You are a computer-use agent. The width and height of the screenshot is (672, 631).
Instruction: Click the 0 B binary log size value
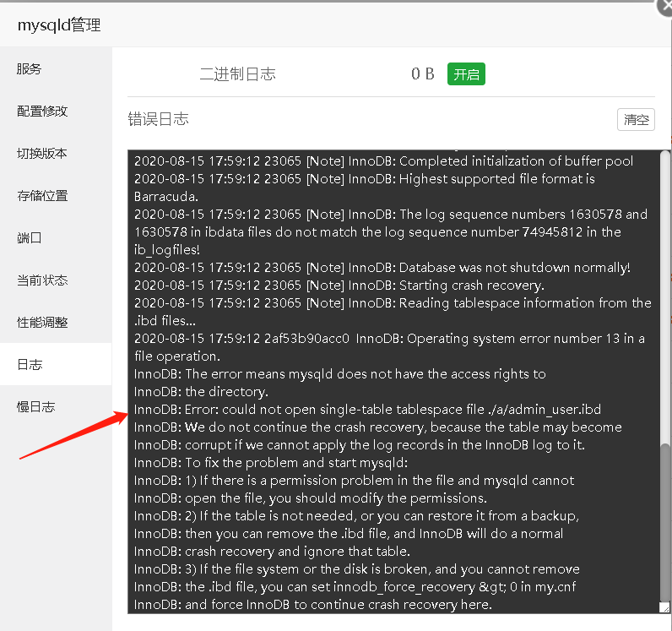click(423, 74)
